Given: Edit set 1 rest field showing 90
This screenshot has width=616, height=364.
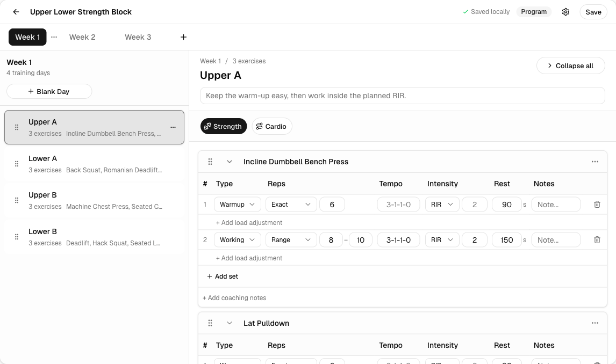Looking at the screenshot, I should [x=507, y=205].
